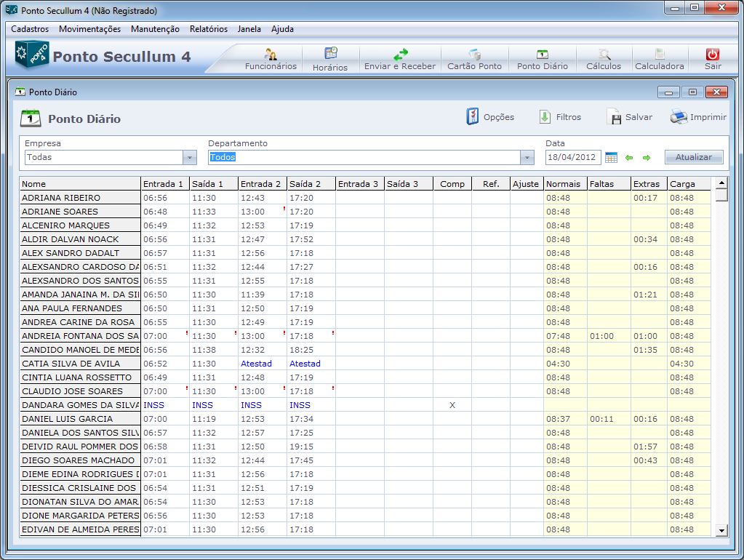Open the Relatórios menu
Image resolution: width=744 pixels, height=560 pixels.
coord(209,29)
